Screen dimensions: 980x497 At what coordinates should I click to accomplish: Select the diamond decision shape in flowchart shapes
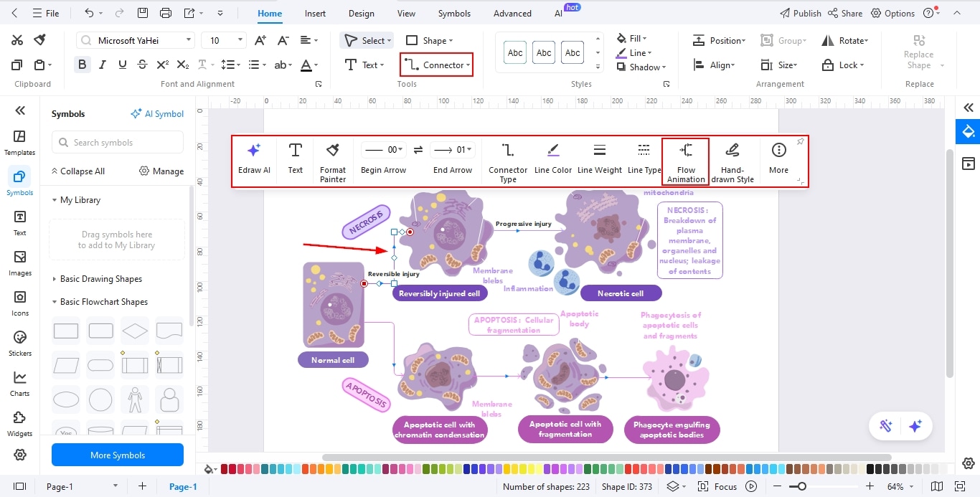tap(135, 331)
